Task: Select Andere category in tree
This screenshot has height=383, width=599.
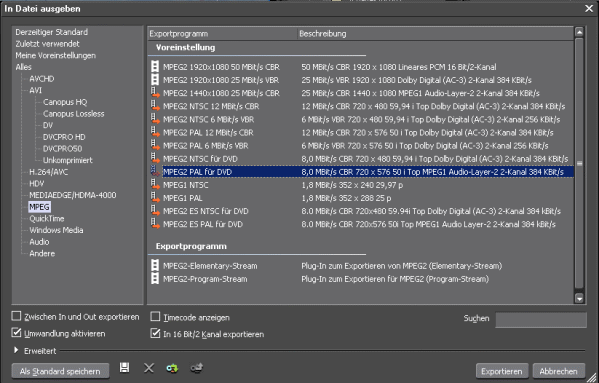Action: click(42, 254)
